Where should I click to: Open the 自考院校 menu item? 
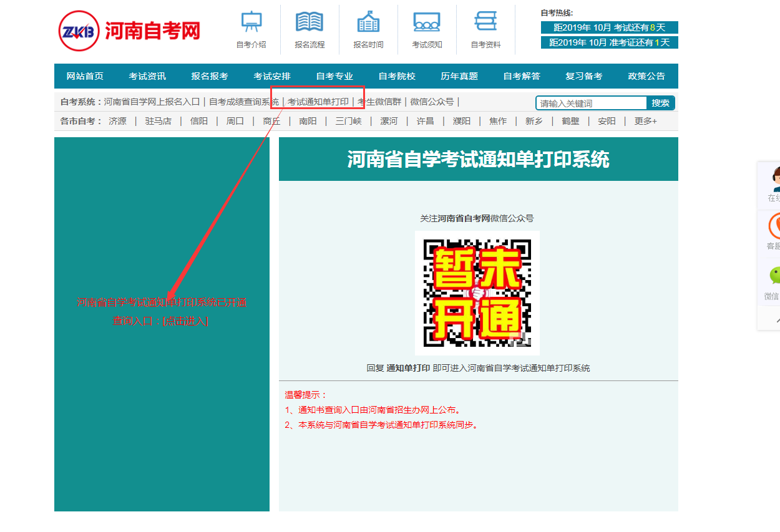point(397,76)
